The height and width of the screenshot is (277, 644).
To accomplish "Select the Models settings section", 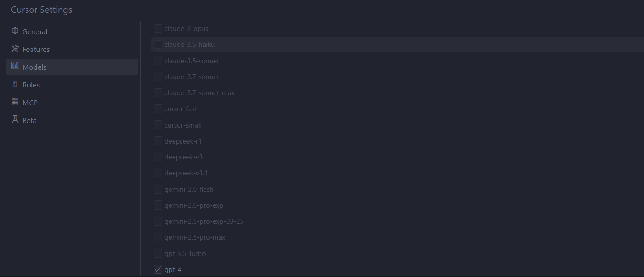I will pyautogui.click(x=72, y=67).
